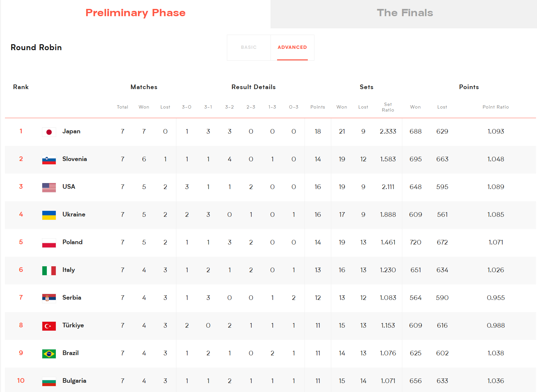
Task: Click the Slovenia flag icon
Action: click(x=49, y=160)
